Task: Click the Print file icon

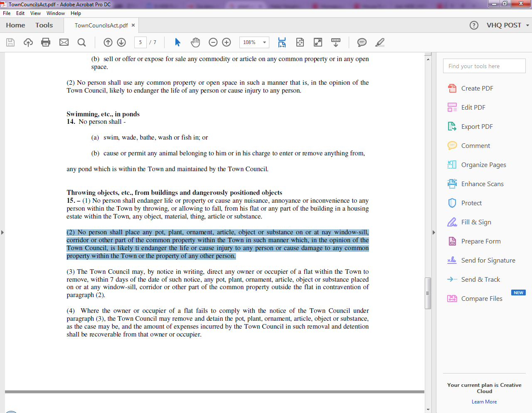Action: click(x=46, y=42)
